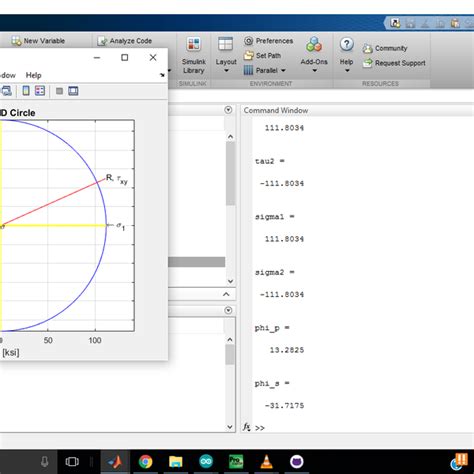
Task: Click the Parallel icon
Action: tap(248, 70)
